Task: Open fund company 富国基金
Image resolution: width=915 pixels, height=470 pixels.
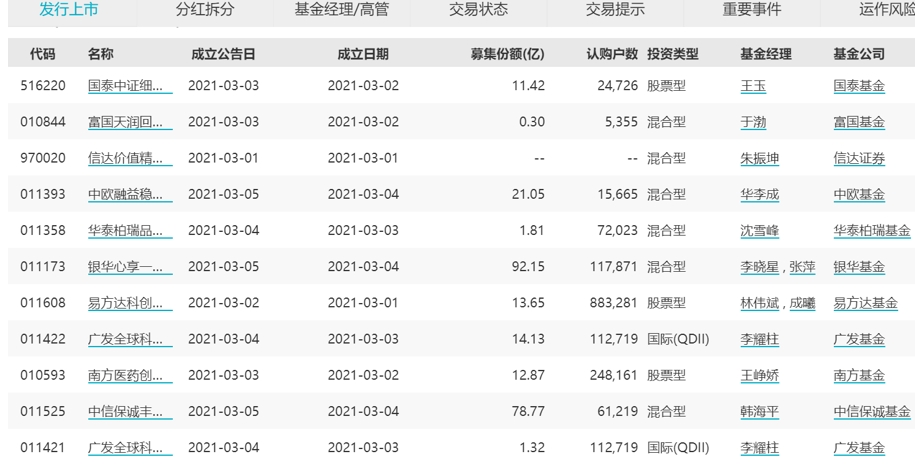Action: [x=859, y=122]
